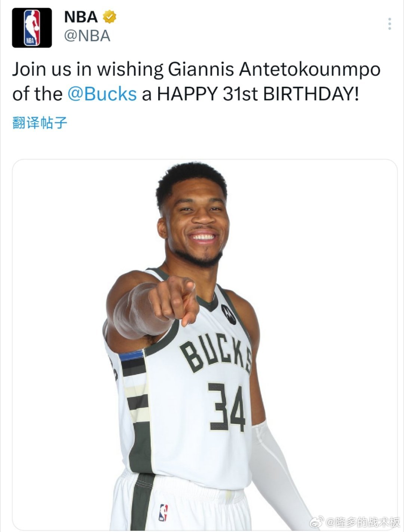Open the three-dot more options menu

click(x=390, y=24)
